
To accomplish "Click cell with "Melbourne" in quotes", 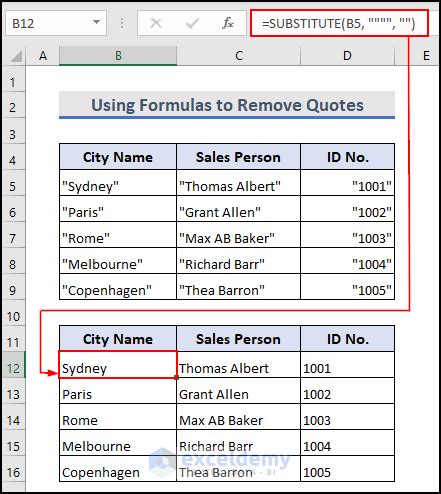I will (118, 261).
